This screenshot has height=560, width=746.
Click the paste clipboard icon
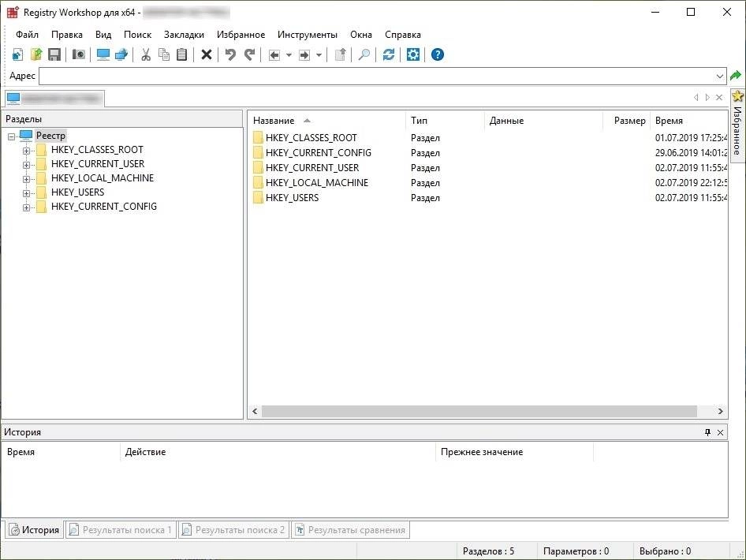coord(181,54)
